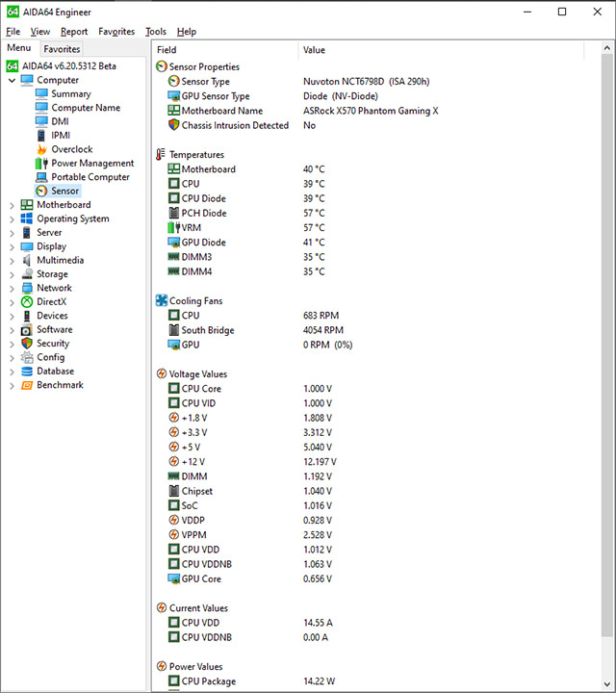Expand the Motherboard tree node
This screenshot has height=693, width=616.
pyautogui.click(x=12, y=205)
